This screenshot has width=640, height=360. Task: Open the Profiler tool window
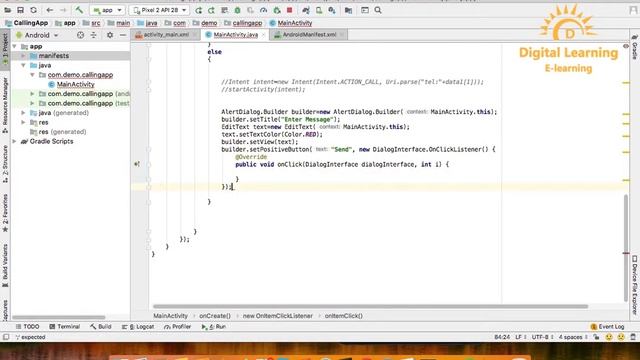pos(178,327)
